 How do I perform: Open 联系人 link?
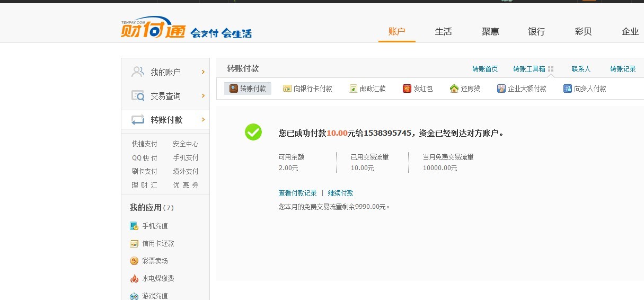(x=581, y=69)
